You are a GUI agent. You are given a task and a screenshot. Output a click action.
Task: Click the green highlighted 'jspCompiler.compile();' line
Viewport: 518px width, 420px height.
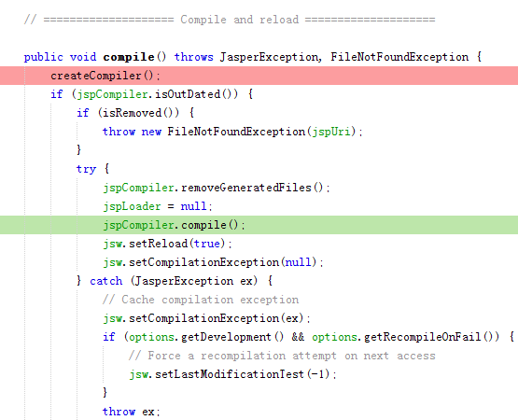click(259, 225)
